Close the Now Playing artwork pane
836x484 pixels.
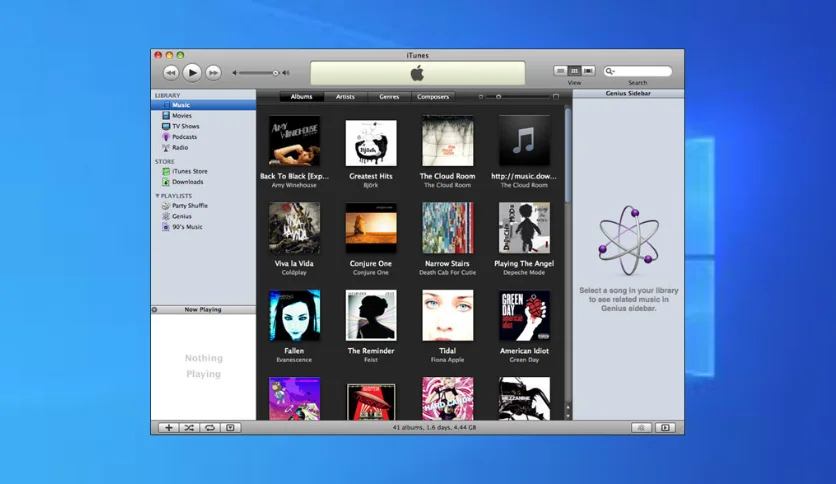click(x=155, y=310)
